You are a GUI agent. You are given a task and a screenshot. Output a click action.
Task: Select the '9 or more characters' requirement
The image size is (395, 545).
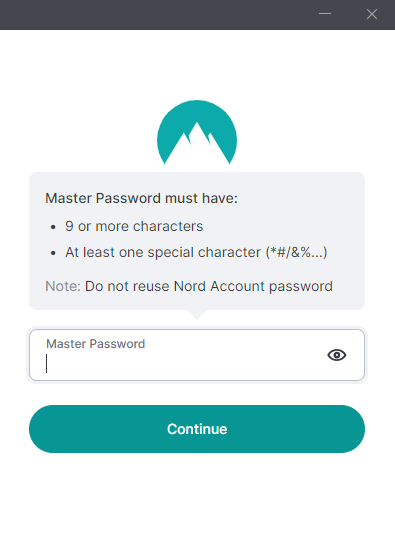tap(134, 226)
